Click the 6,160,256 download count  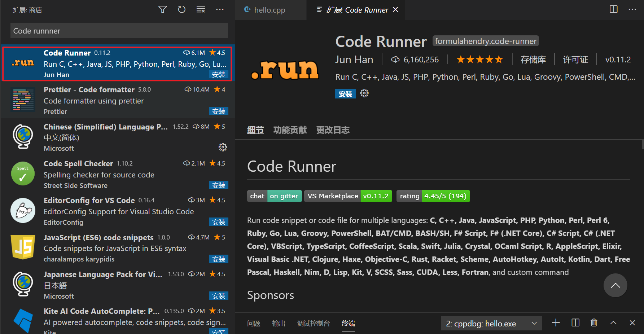[x=415, y=60]
